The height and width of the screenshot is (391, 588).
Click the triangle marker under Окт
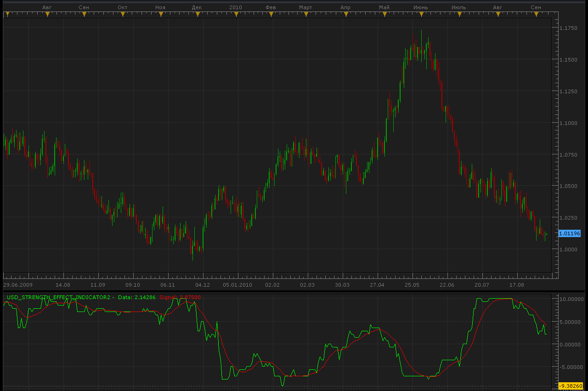pos(123,15)
